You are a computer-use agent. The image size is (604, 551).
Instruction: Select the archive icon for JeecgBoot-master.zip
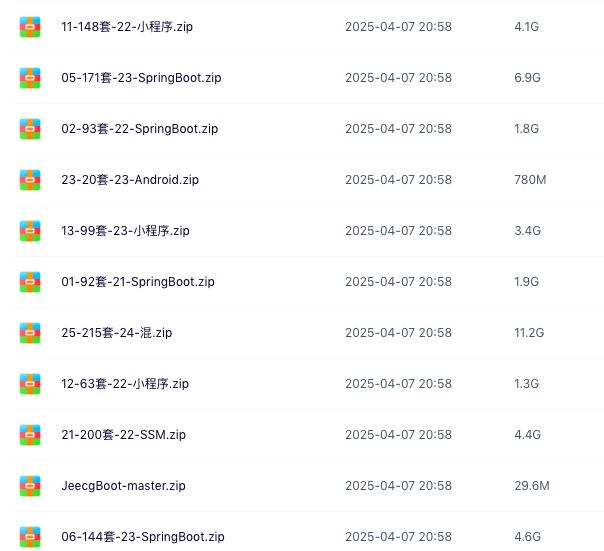pos(30,486)
